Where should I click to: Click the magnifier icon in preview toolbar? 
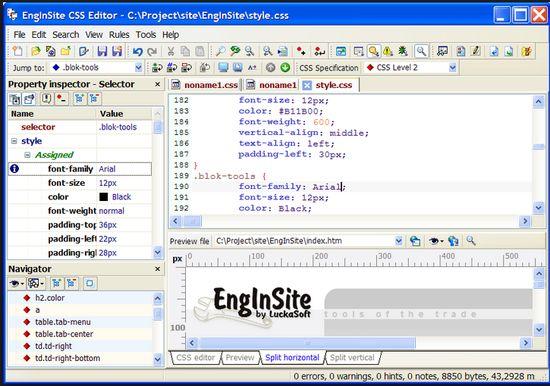[x=470, y=241]
